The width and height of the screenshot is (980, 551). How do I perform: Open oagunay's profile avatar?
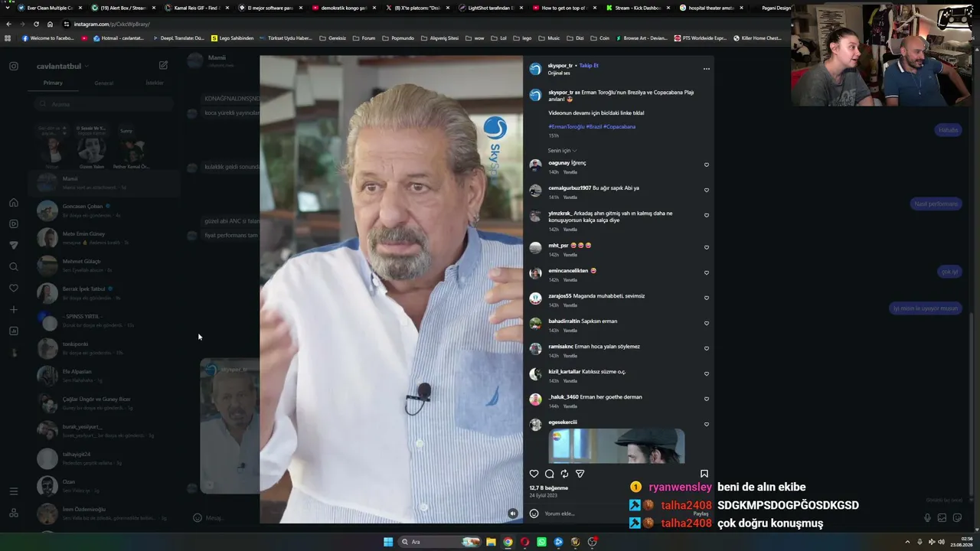535,165
